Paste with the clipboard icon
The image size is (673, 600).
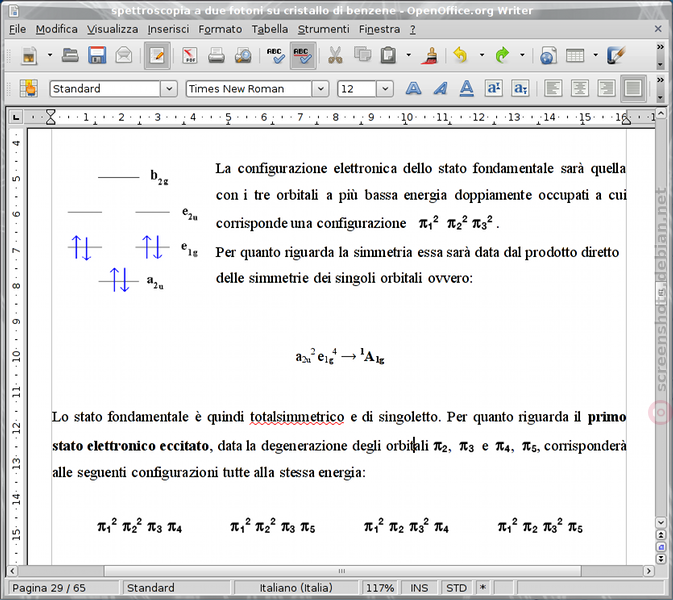click(x=388, y=55)
